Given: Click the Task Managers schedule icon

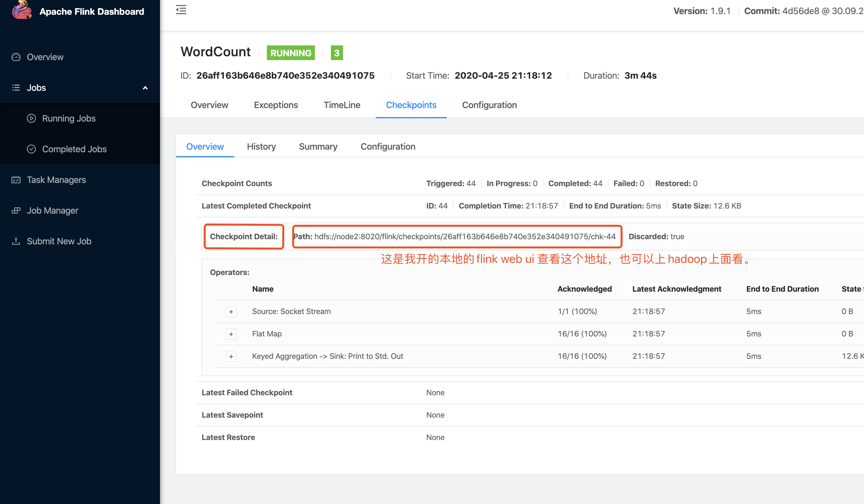Looking at the screenshot, I should 16,179.
